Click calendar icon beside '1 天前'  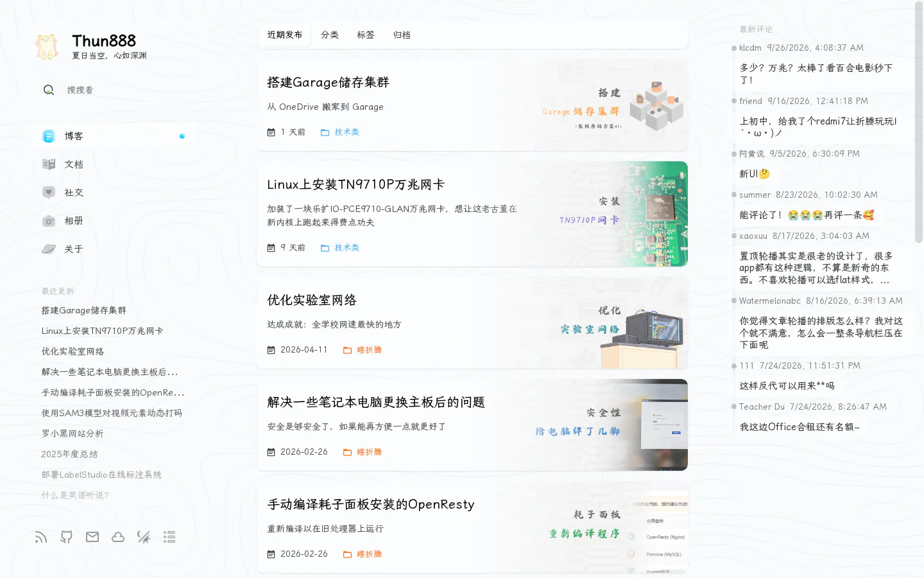click(271, 132)
